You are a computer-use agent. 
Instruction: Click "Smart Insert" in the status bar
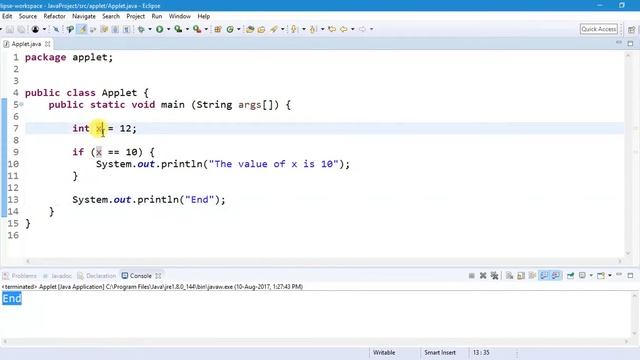[x=440, y=352]
